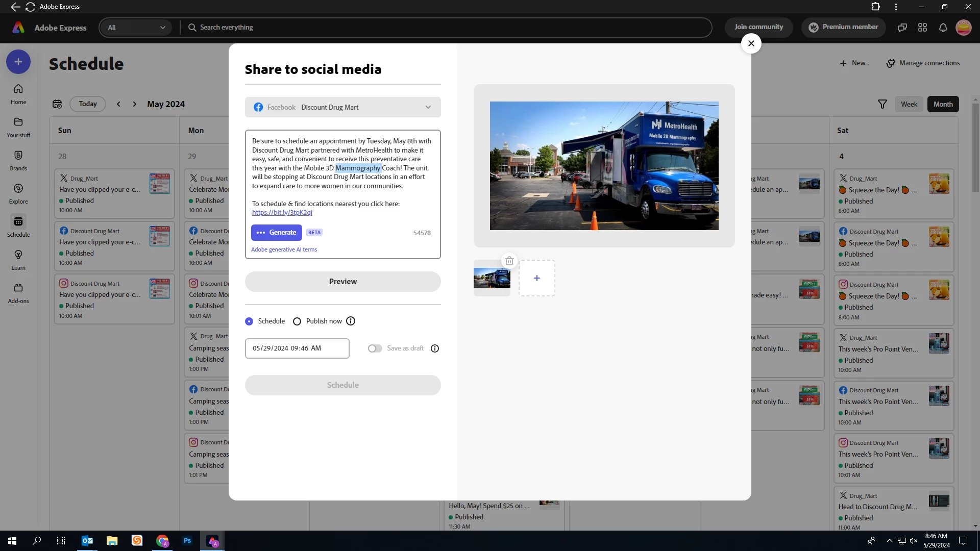
Task: Toggle the Save as draft switch
Action: pos(375,348)
